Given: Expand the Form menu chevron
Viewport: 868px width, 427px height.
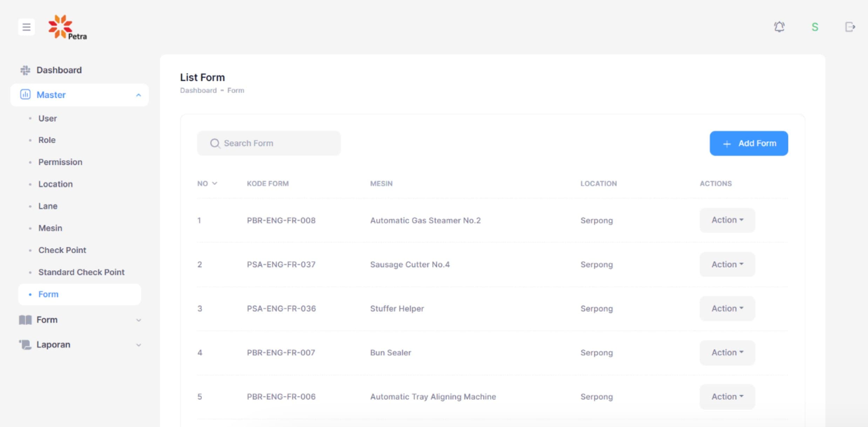Looking at the screenshot, I should [138, 320].
